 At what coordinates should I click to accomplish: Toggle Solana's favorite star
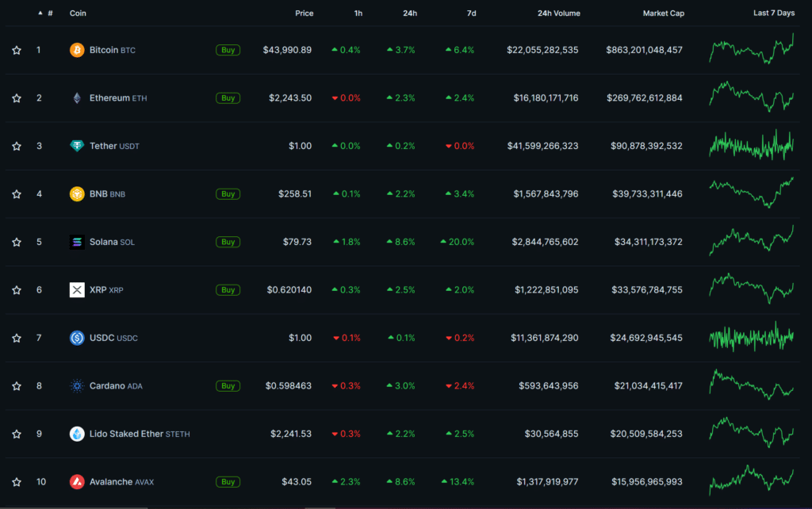pos(17,242)
